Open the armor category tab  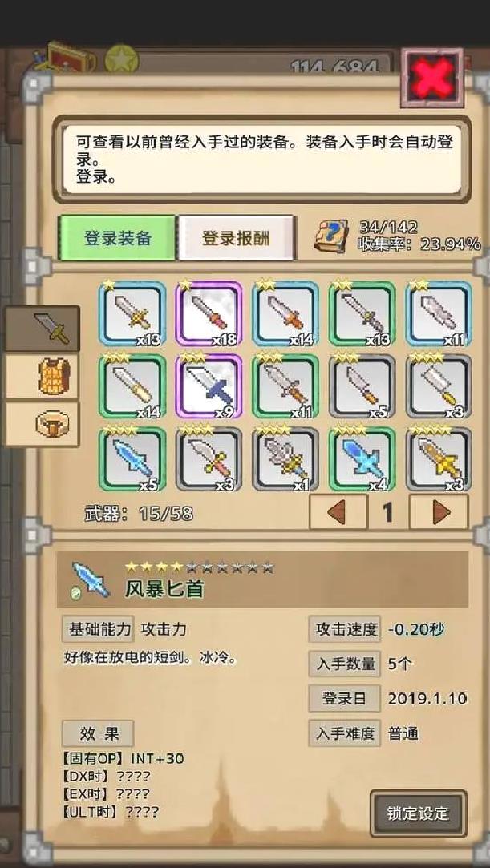[x=43, y=377]
